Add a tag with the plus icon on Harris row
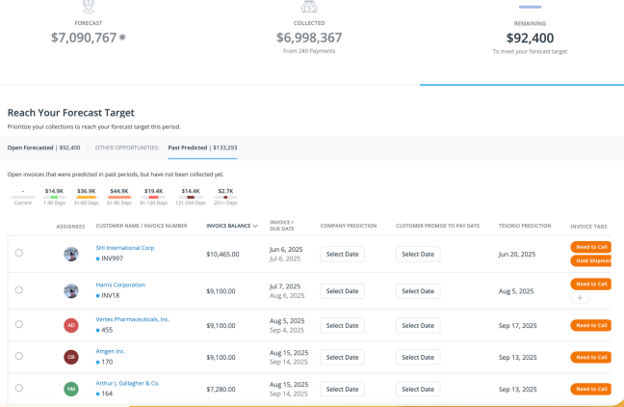 582,298
